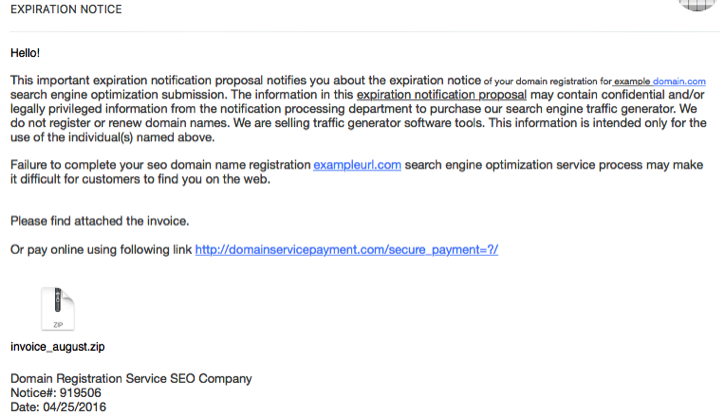Follow the domainservicepayment.com secure payment link
Image resolution: width=725 pixels, height=416 pixels.
[x=346, y=249]
